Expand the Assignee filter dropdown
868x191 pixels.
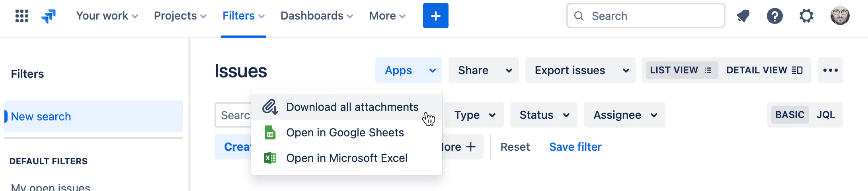(624, 115)
